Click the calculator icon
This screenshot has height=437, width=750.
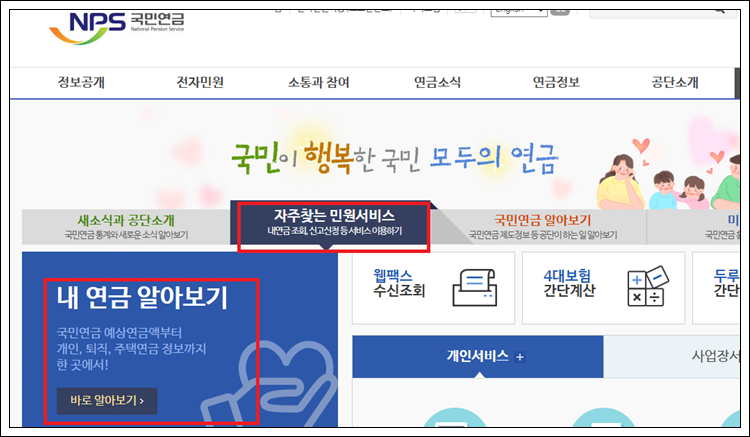pyautogui.click(x=648, y=286)
